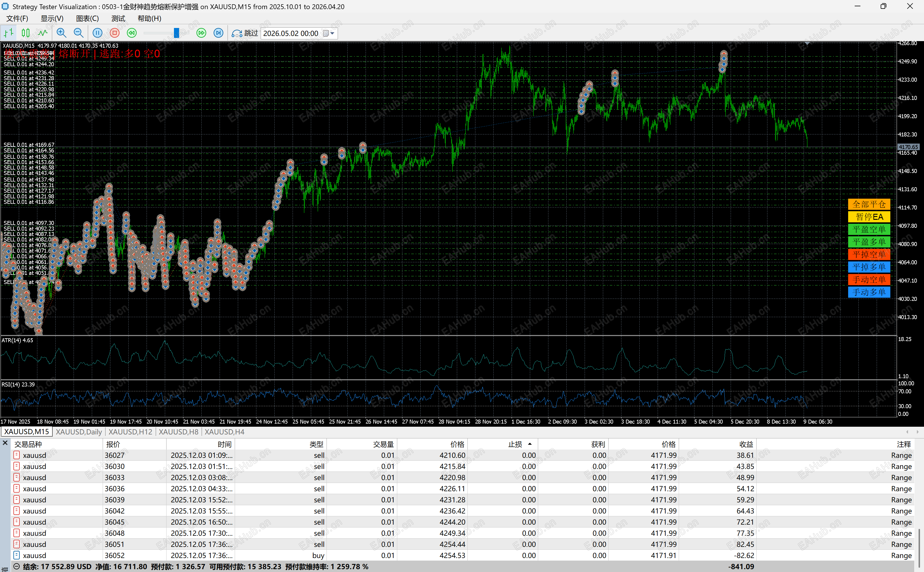
Task: Click the total profit value -841.09
Action: [741, 567]
